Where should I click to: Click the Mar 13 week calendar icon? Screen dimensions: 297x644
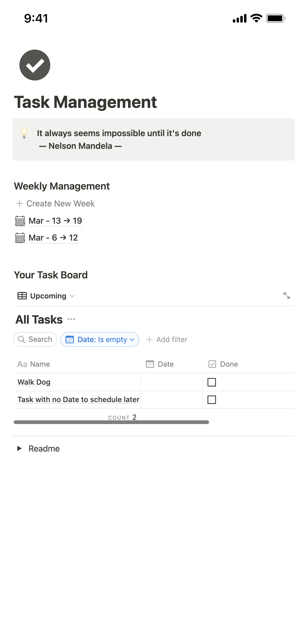coord(20,221)
